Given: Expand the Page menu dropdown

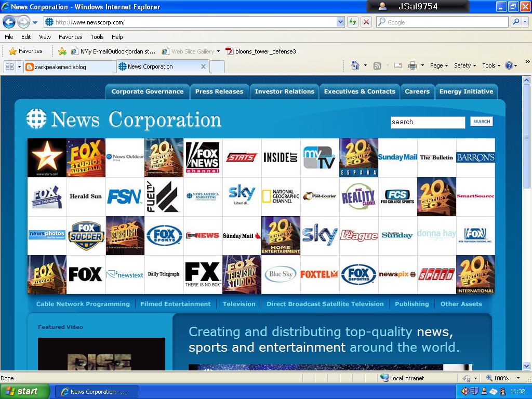Looking at the screenshot, I should (439, 65).
